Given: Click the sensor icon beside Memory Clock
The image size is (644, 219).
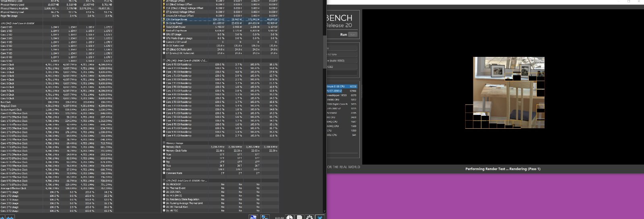Looking at the screenshot, I should pos(164,147).
